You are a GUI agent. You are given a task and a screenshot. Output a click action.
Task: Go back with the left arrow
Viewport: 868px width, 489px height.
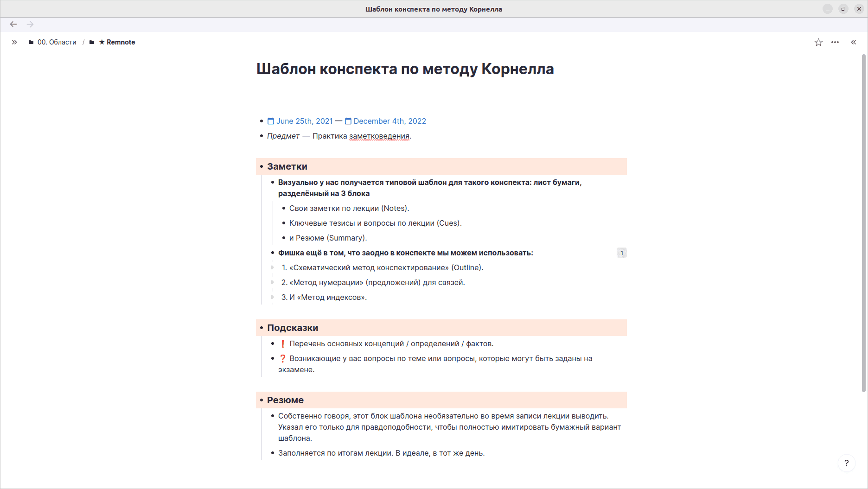[x=13, y=24]
